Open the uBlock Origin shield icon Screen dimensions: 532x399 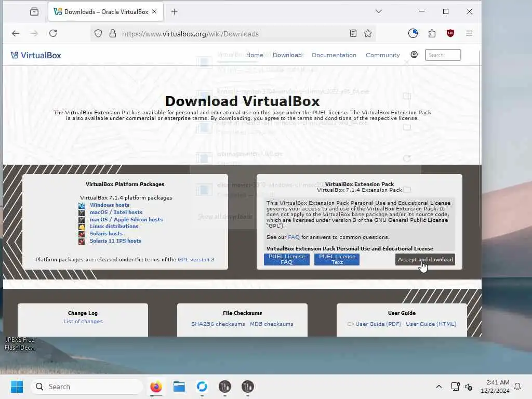click(x=450, y=33)
